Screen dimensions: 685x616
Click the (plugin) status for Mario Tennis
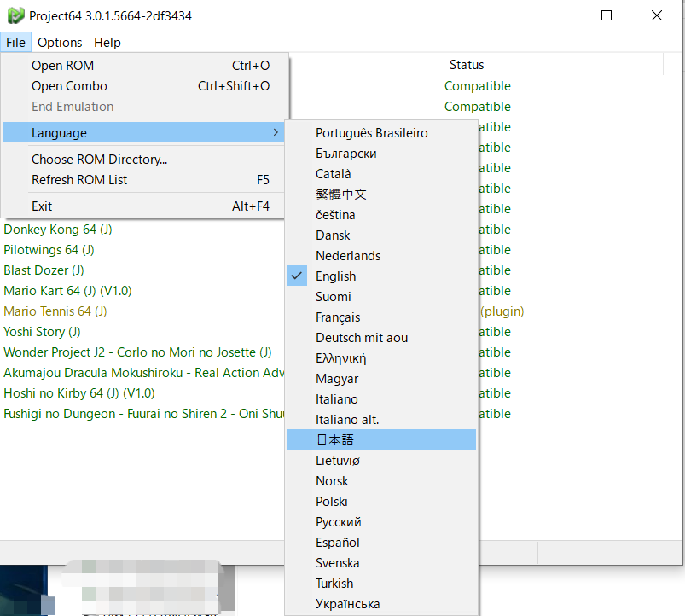(x=502, y=311)
